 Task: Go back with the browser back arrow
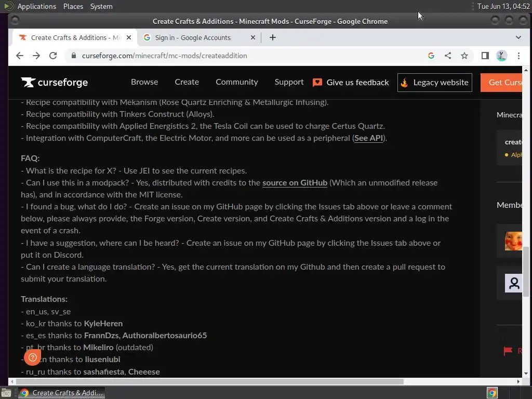(x=20, y=56)
